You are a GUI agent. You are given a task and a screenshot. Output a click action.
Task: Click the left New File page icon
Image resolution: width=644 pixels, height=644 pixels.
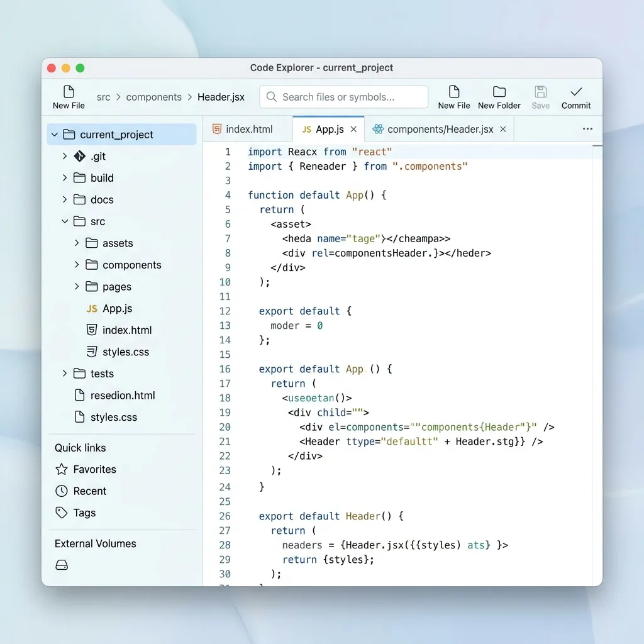pos(69,92)
